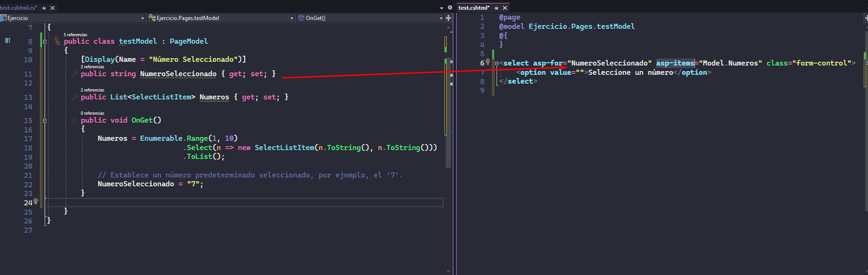Open the Ejercicio.Pages.testModel type dropdown
Image resolution: width=868 pixels, height=275 pixels.
[x=292, y=18]
